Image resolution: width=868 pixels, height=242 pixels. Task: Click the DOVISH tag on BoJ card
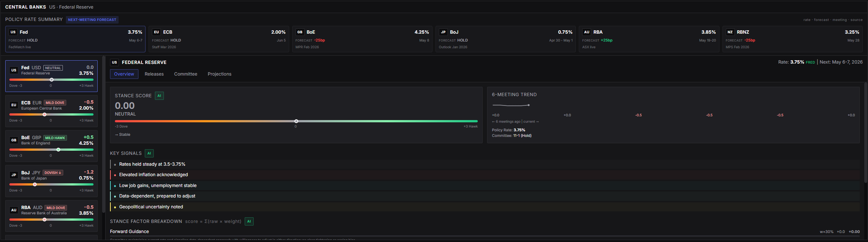coord(53,173)
